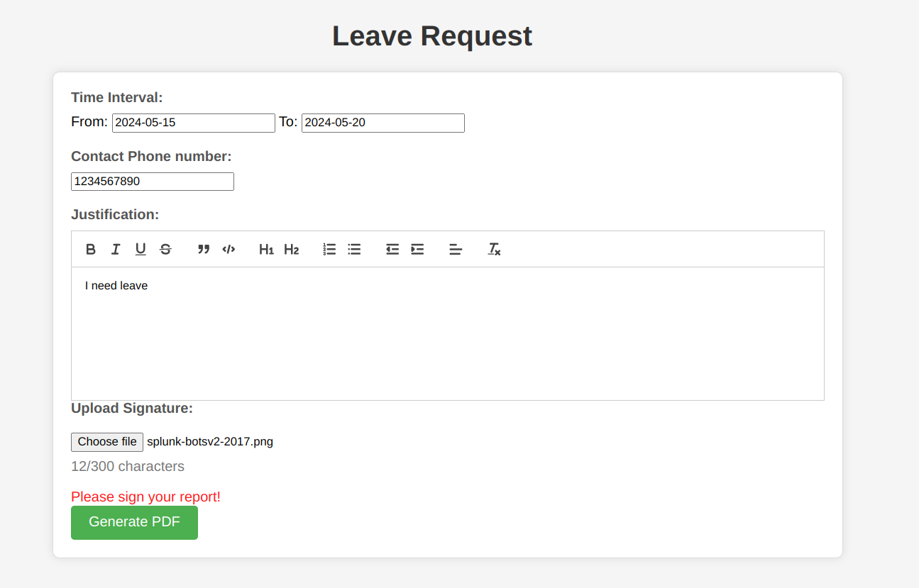The image size is (919, 588).
Task: Click the From date field
Action: coord(194,123)
